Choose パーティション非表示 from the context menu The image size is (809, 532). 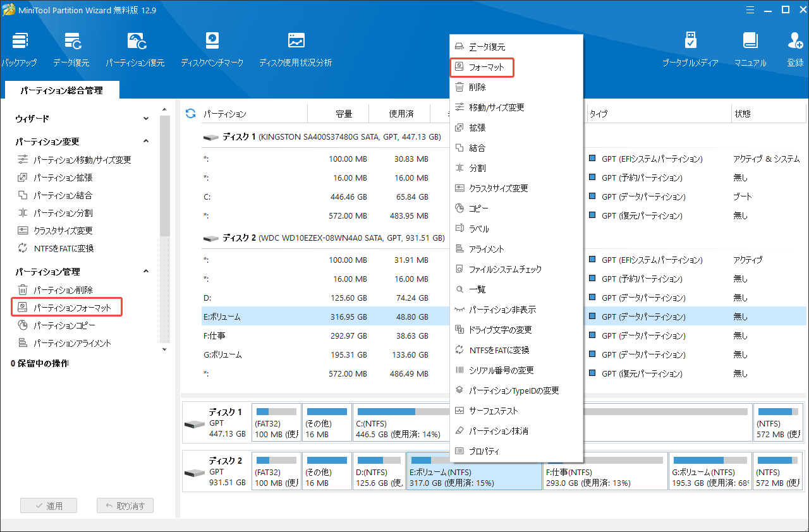coord(516,310)
